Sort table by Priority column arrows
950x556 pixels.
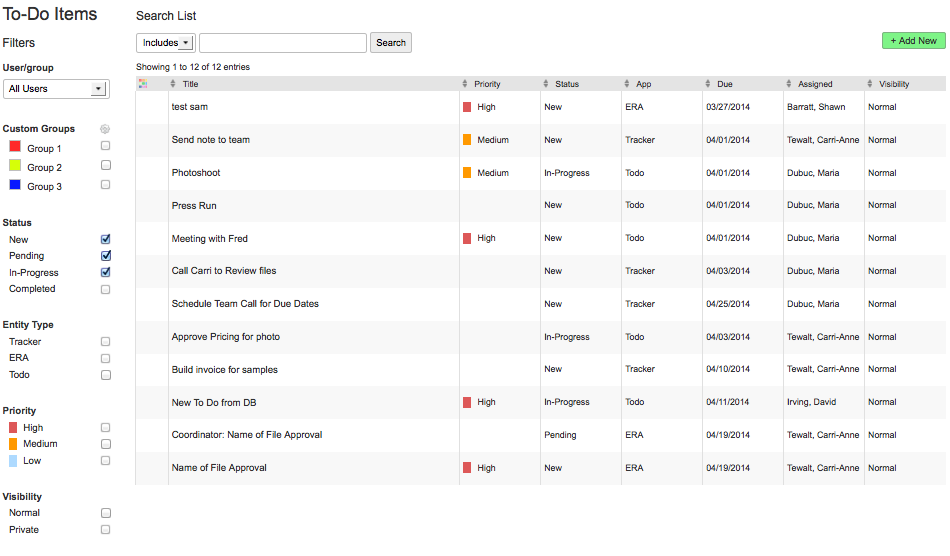tap(465, 84)
